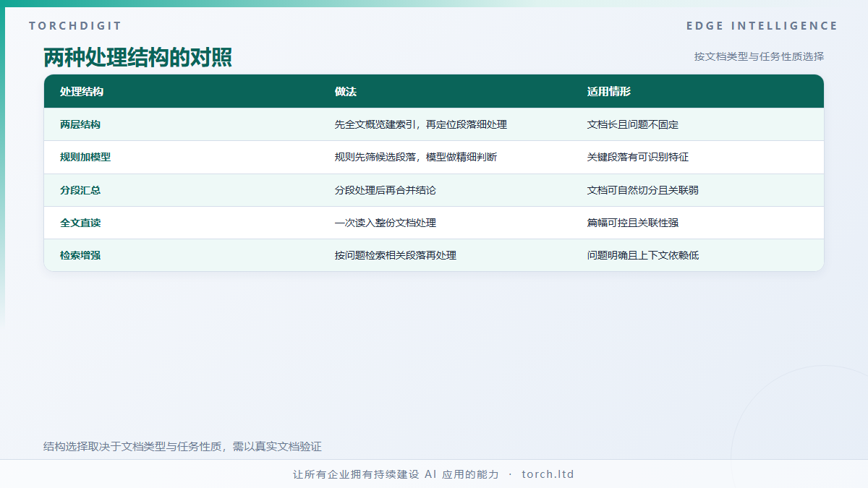Click cell 按问题检索相关段落再处理
868x488 pixels.
tap(395, 255)
